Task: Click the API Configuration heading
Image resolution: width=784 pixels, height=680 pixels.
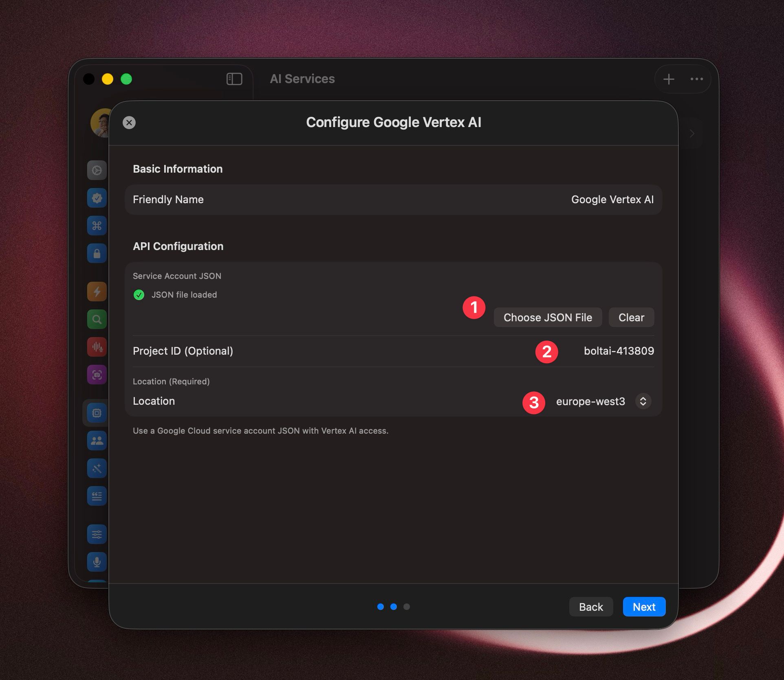Action: 178,246
